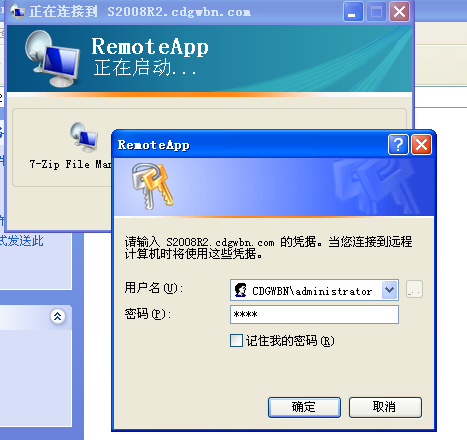The image size is (467, 440).
Task: Click the user avatar icon in username field
Action: coord(240,290)
